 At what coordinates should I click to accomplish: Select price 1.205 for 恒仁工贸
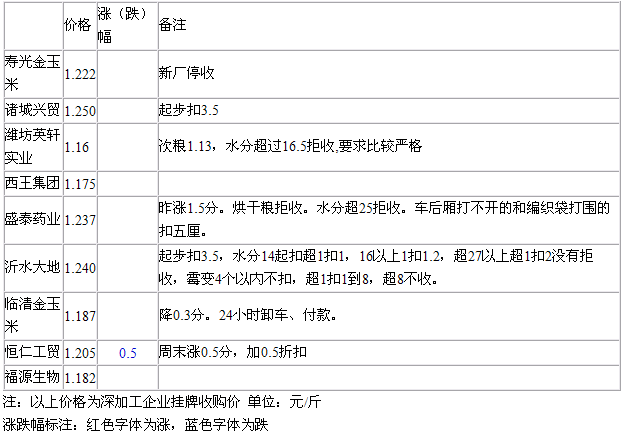tap(80, 353)
